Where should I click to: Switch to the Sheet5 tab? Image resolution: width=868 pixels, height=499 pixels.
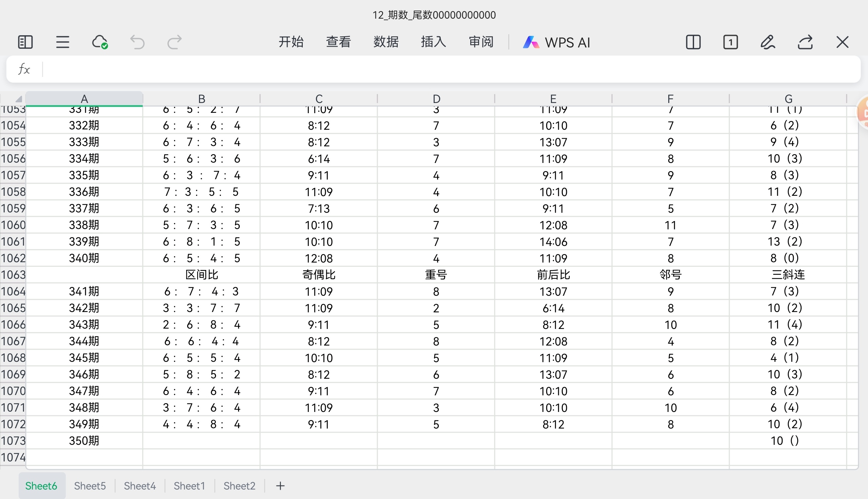tap(90, 486)
